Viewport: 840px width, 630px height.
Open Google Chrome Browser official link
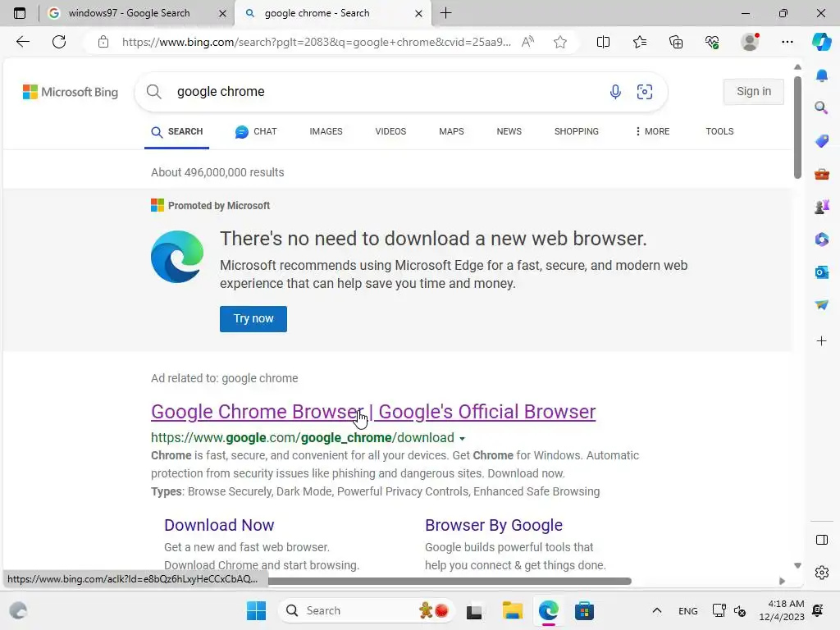tap(373, 412)
